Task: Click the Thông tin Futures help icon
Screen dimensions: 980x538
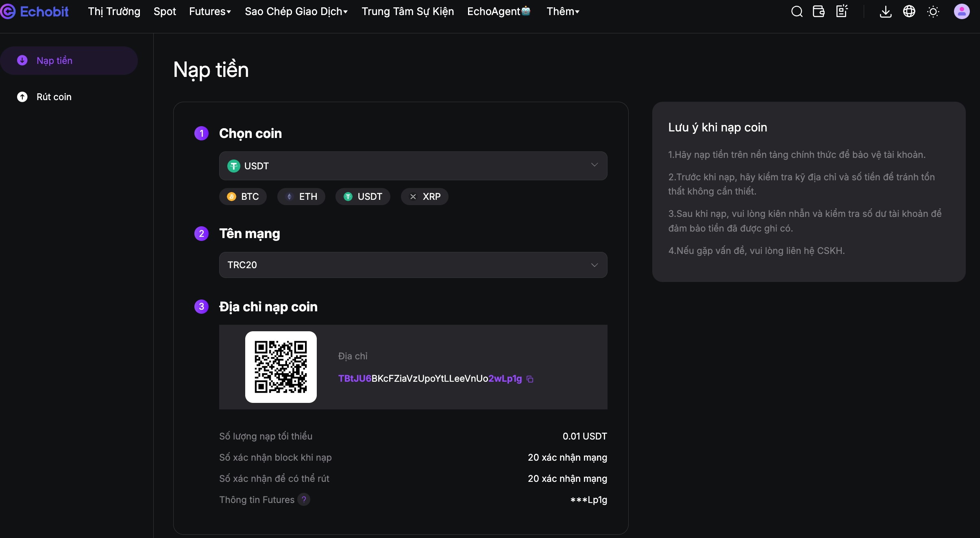Action: click(x=304, y=499)
